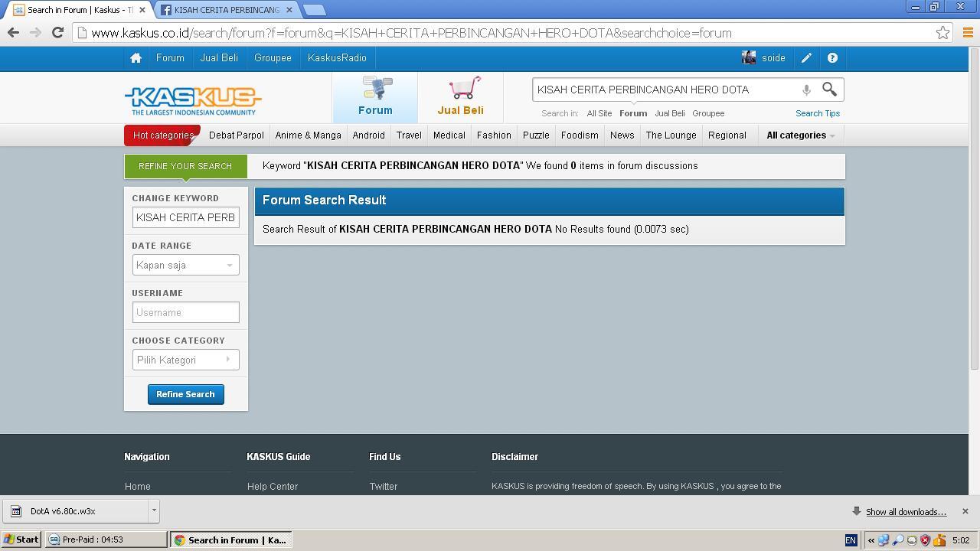Choose Groupee search scope
Viewport: 980px width, 551px height.
(x=708, y=113)
